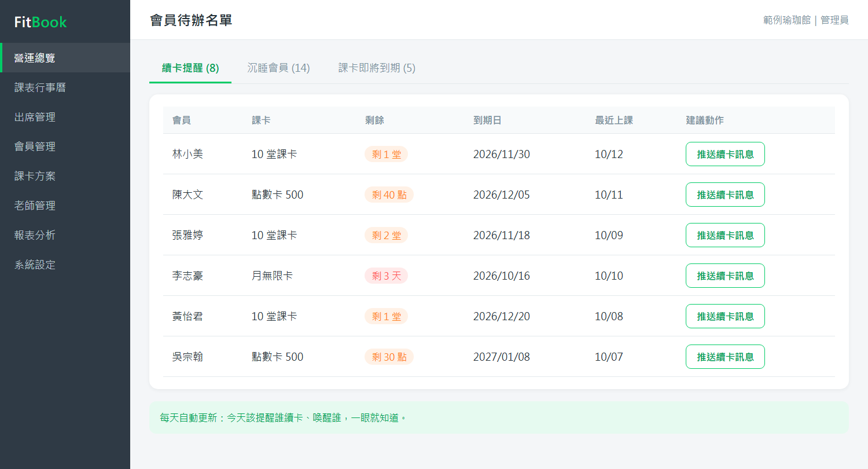The width and height of the screenshot is (868, 469).
Task: Switch to the 沉睡會員 (14) tab
Action: [x=278, y=68]
